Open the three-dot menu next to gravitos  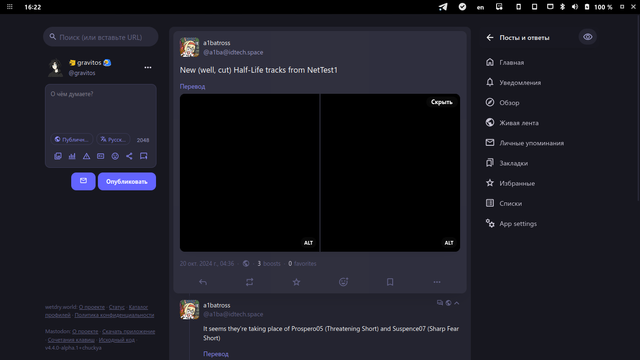148,67
